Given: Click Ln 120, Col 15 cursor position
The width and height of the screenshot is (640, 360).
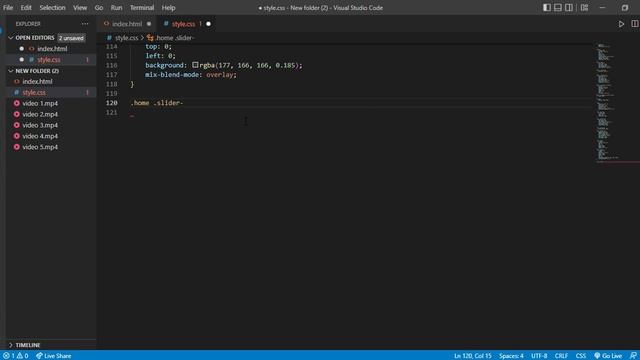Looking at the screenshot, I should coord(473,356).
